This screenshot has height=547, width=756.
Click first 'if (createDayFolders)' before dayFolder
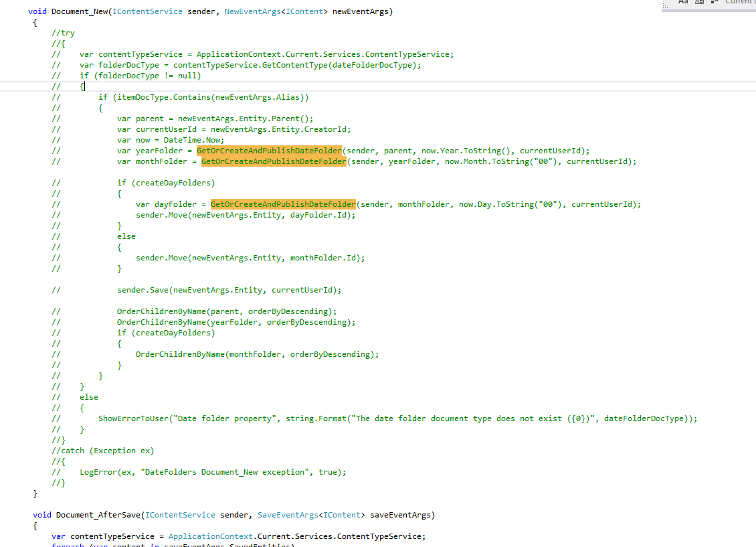[x=166, y=183]
